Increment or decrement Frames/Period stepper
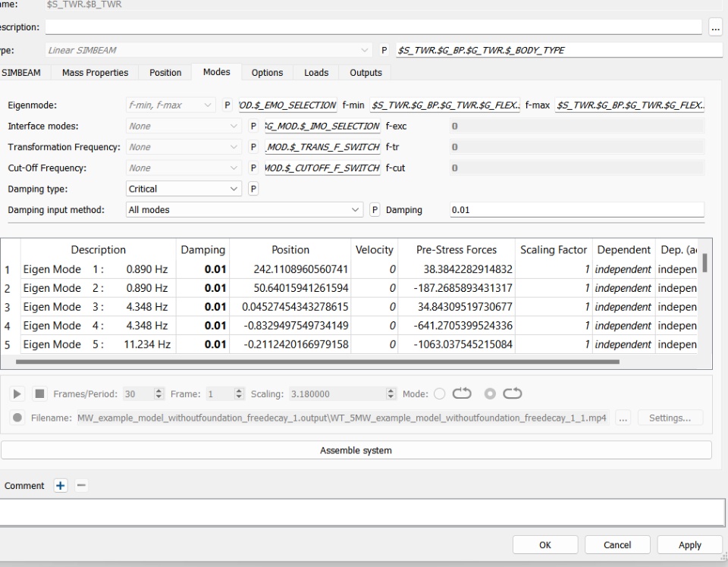The width and height of the screenshot is (728, 567). pos(158,394)
